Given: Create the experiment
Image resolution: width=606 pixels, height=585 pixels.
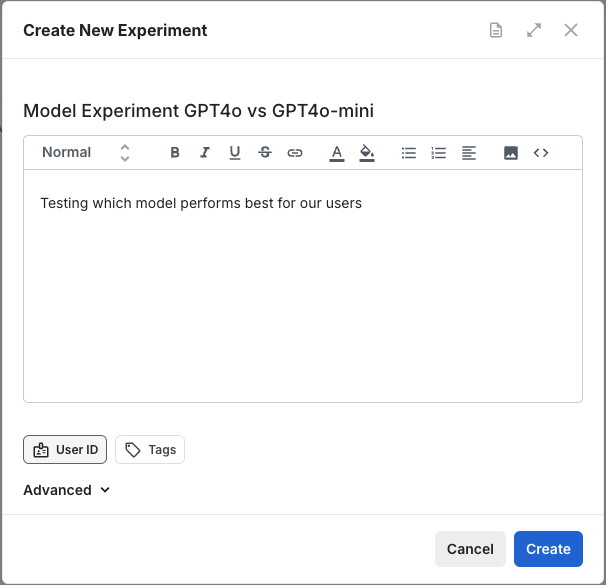Looking at the screenshot, I should pyautogui.click(x=548, y=549).
